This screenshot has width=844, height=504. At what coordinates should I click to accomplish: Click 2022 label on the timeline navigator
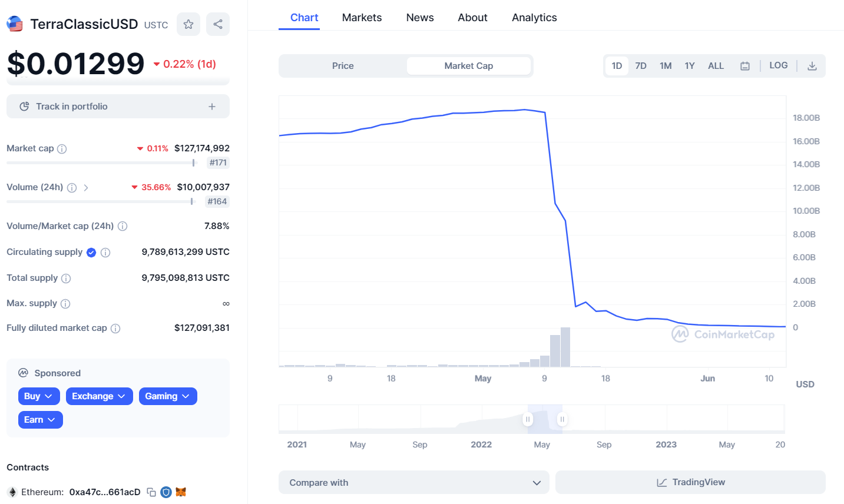pos(481,445)
